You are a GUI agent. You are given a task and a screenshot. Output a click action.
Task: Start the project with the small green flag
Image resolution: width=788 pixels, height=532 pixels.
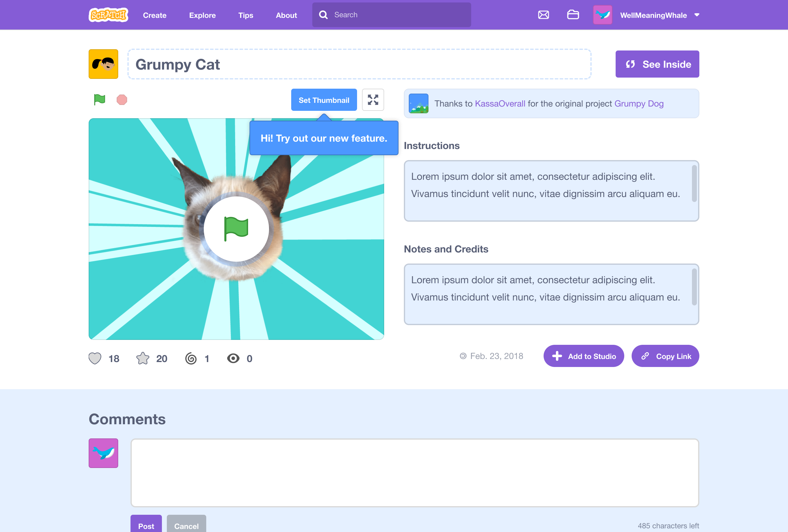[x=99, y=100]
